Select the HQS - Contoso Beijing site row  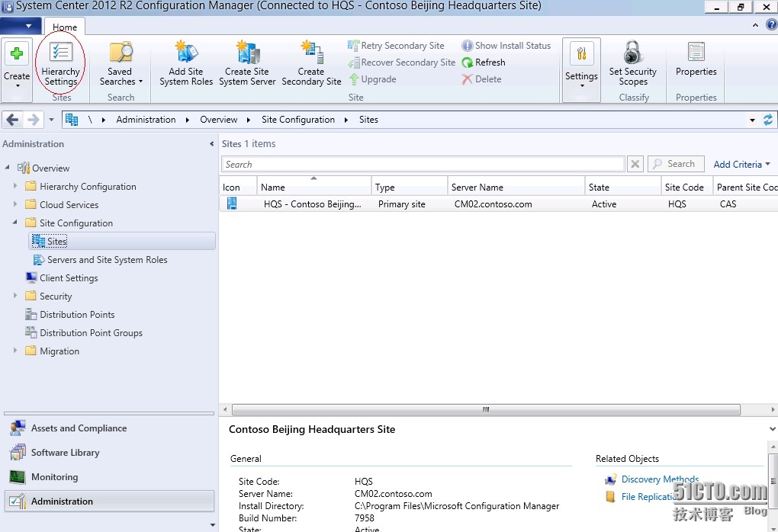coord(498,204)
